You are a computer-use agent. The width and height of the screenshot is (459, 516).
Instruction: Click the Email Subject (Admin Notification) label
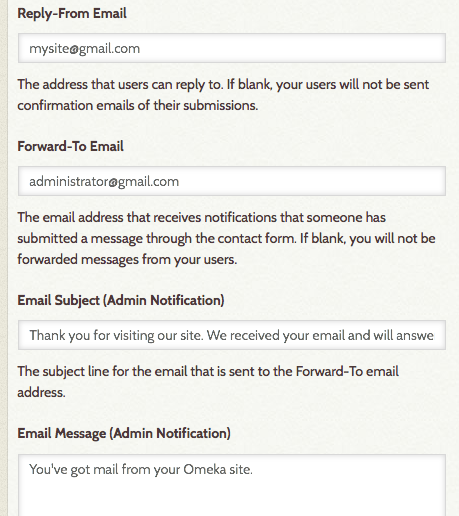pos(121,300)
